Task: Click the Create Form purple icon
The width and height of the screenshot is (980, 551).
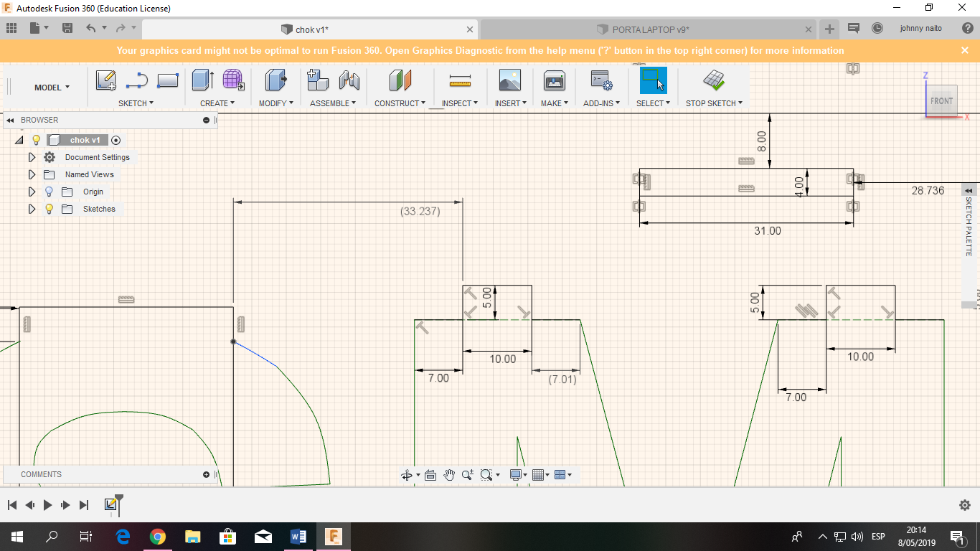Action: (232, 80)
